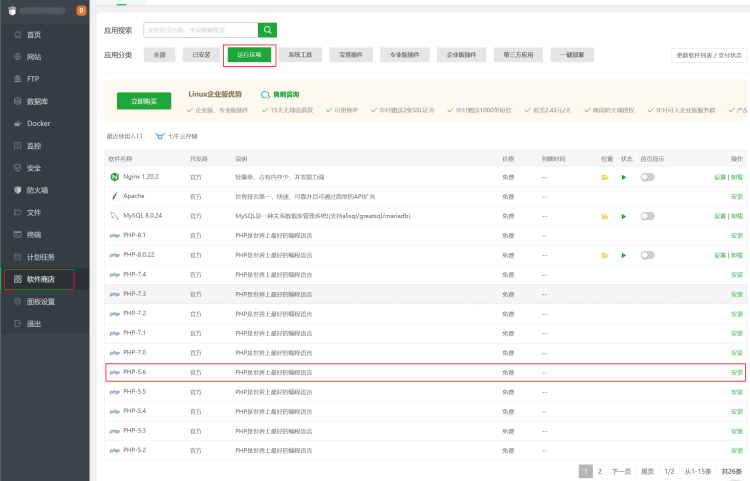This screenshot has width=750, height=481.
Task: Click the PHP-5.2 row name
Action: click(134, 450)
